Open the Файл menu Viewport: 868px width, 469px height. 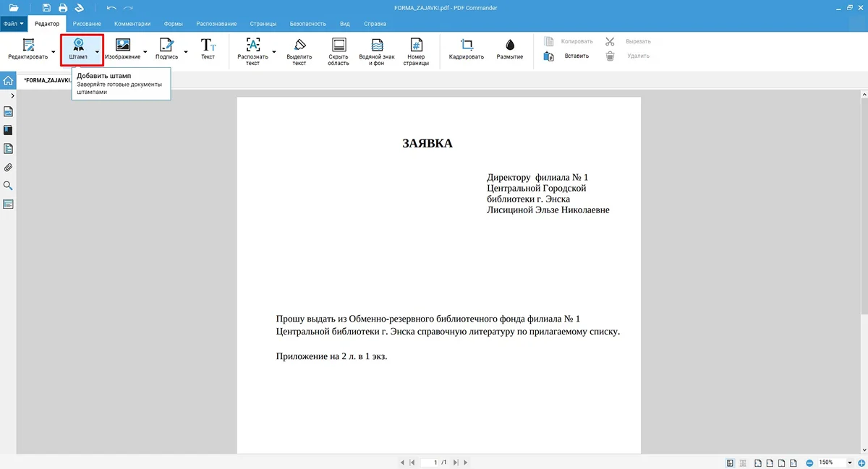(x=13, y=24)
